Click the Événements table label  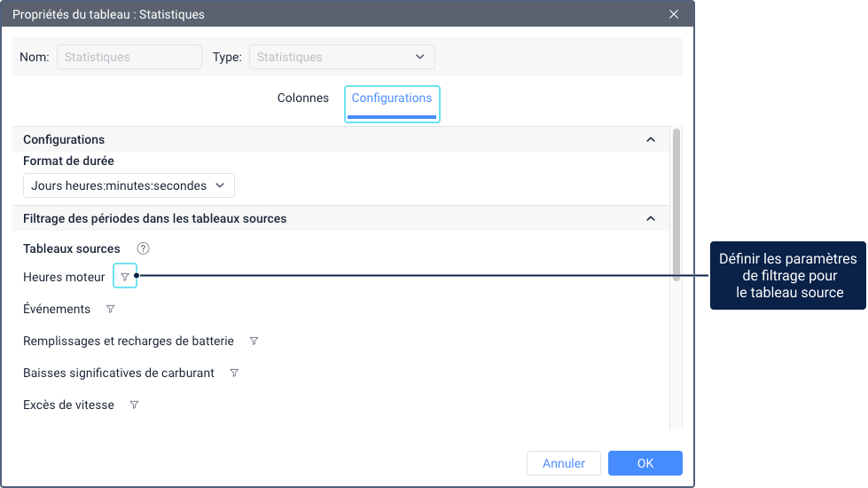point(57,310)
